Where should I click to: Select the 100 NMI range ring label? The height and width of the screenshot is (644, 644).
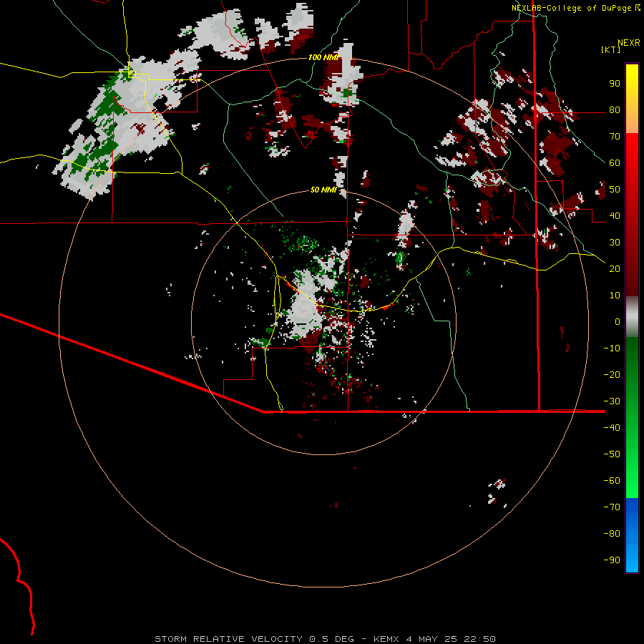[x=323, y=57]
